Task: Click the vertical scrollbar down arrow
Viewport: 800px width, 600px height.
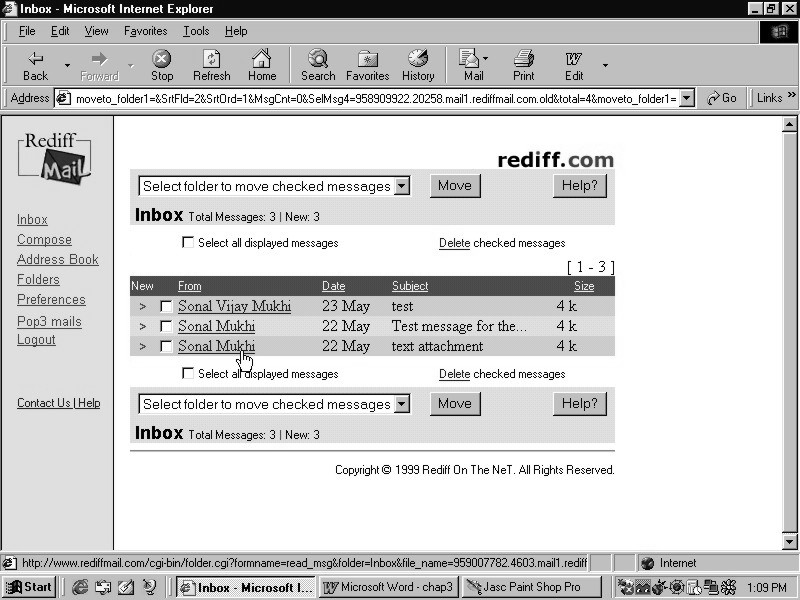Action: (790, 542)
